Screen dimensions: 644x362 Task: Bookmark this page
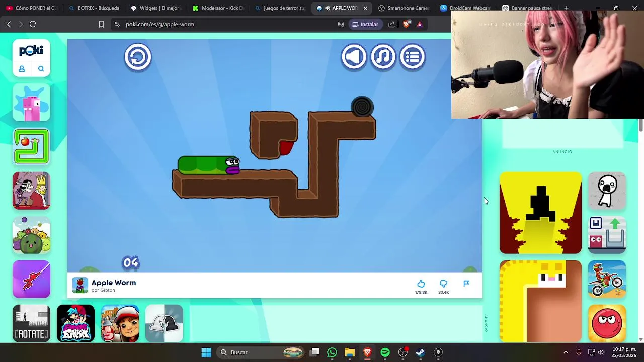click(x=101, y=24)
